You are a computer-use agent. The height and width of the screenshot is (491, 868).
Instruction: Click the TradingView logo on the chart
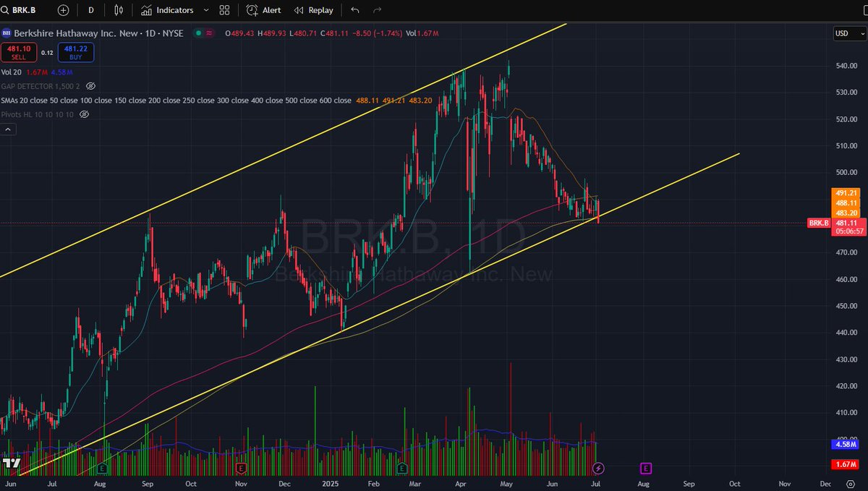[x=11, y=463]
